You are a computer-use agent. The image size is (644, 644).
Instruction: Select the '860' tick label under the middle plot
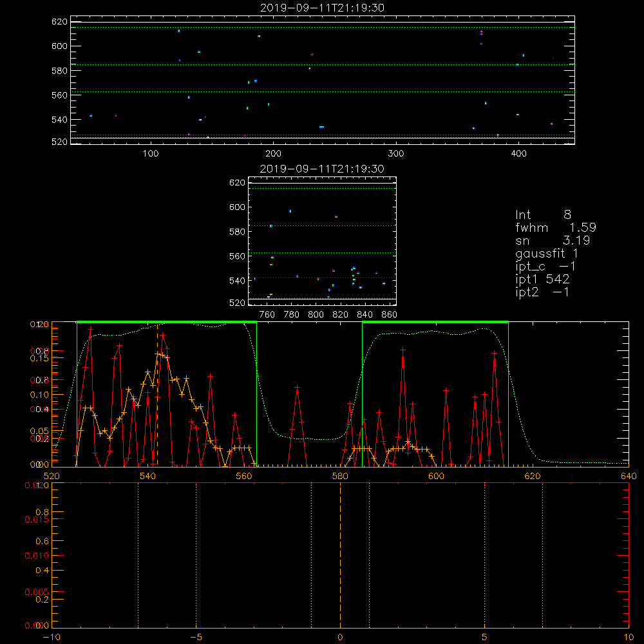pyautogui.click(x=390, y=315)
